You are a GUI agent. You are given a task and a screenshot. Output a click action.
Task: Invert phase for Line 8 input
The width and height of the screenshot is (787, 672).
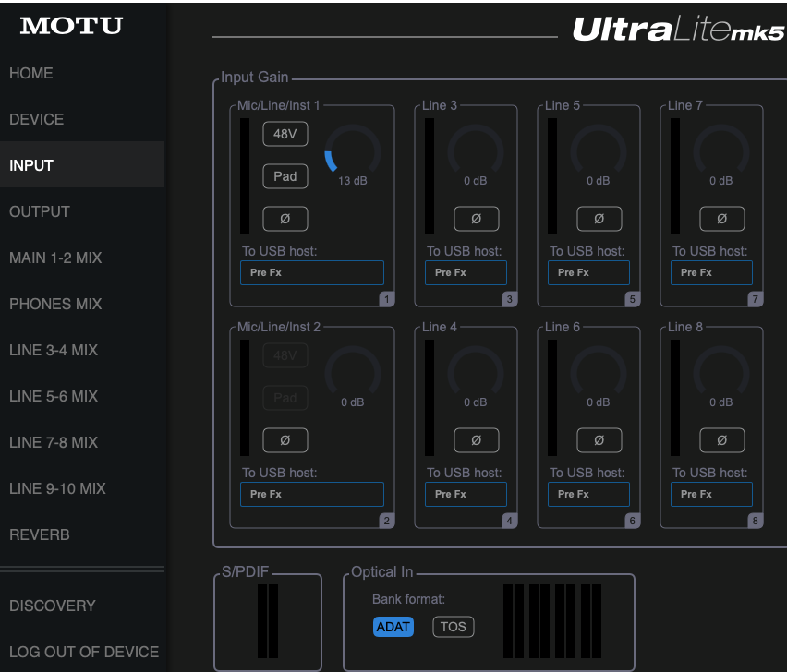[721, 440]
